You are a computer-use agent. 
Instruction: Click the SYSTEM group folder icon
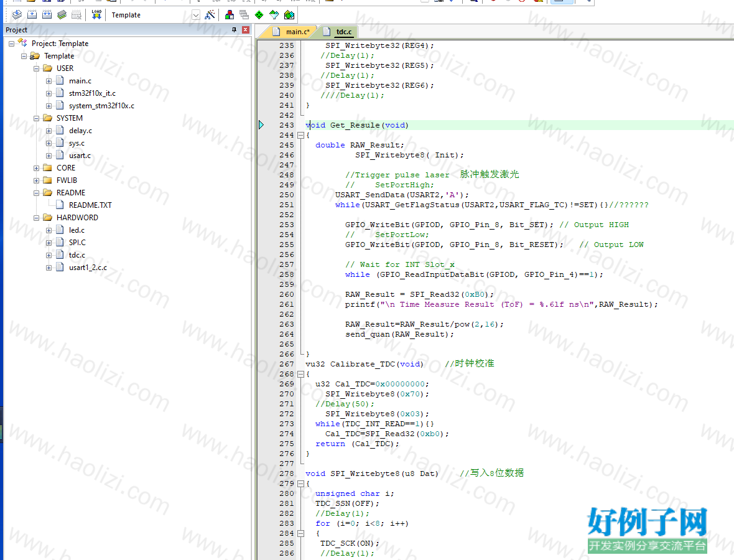tap(47, 118)
